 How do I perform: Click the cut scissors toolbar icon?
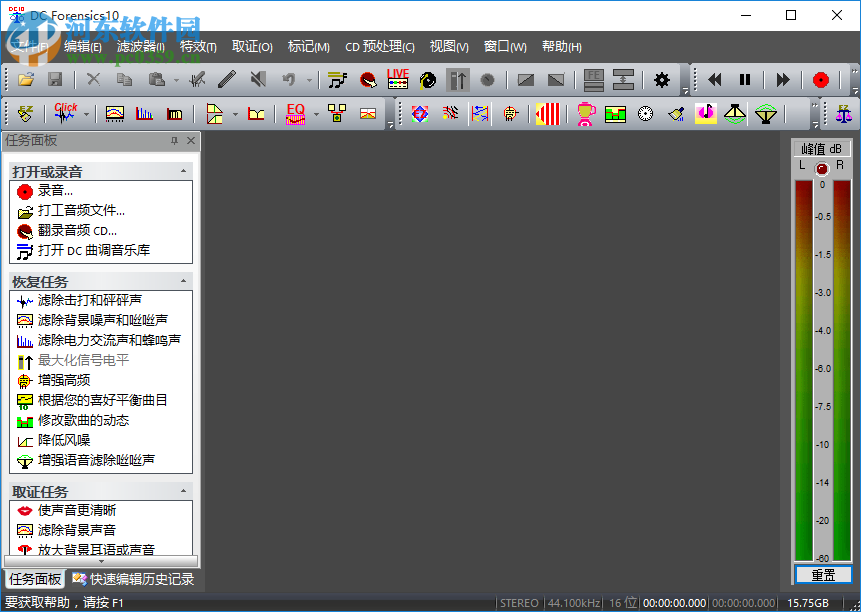pos(94,80)
